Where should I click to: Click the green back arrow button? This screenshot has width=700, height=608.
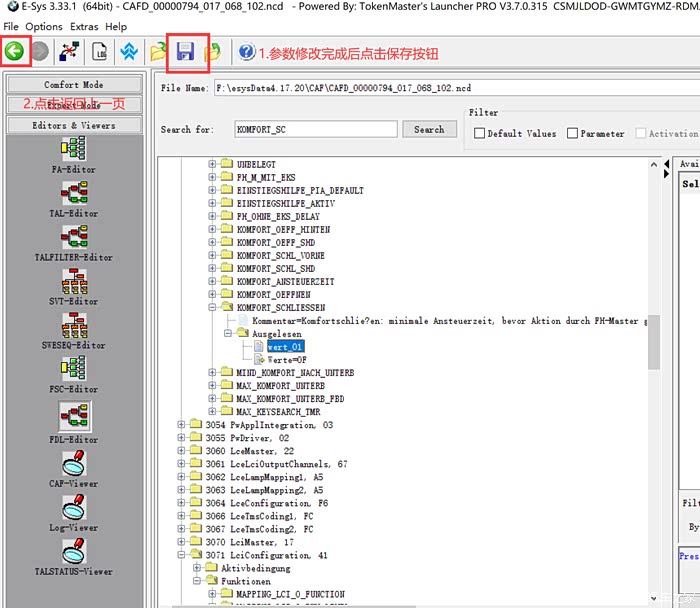pos(15,52)
